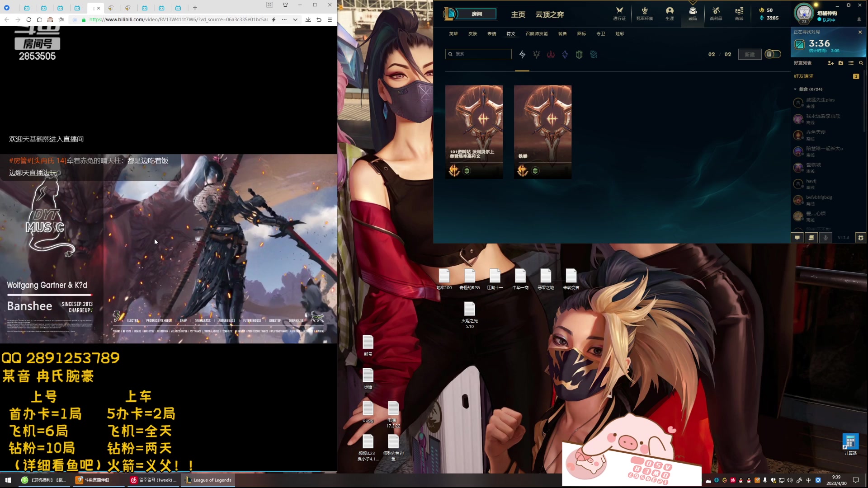
Task: Toggle the rune page delete mode switch
Action: pos(773,54)
